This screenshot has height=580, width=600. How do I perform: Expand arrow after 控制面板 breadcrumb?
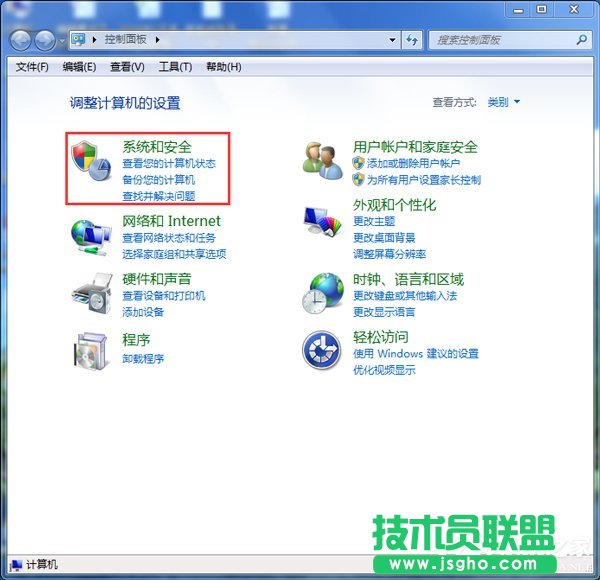(157, 39)
